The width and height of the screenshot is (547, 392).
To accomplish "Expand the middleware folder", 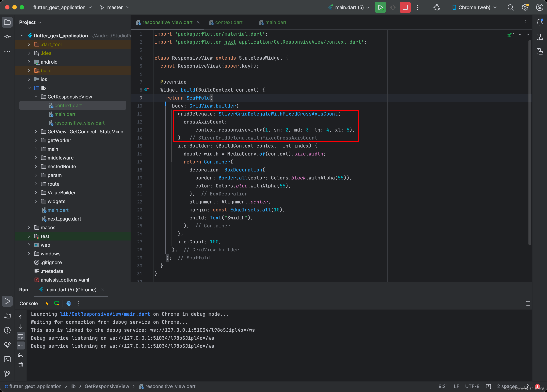I will click(x=36, y=158).
